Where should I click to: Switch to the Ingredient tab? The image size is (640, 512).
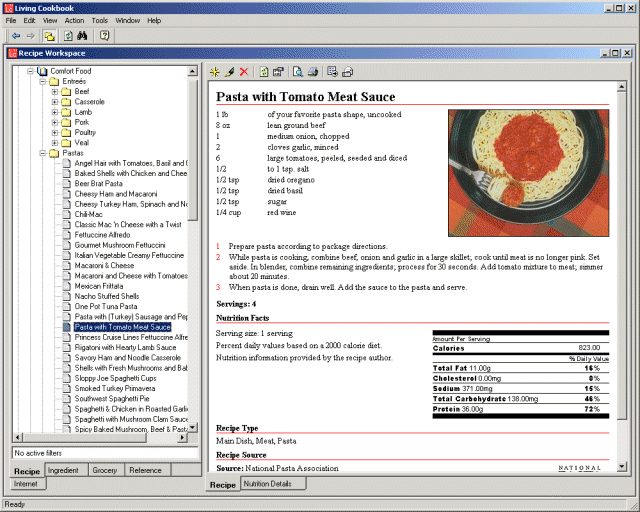click(66, 470)
